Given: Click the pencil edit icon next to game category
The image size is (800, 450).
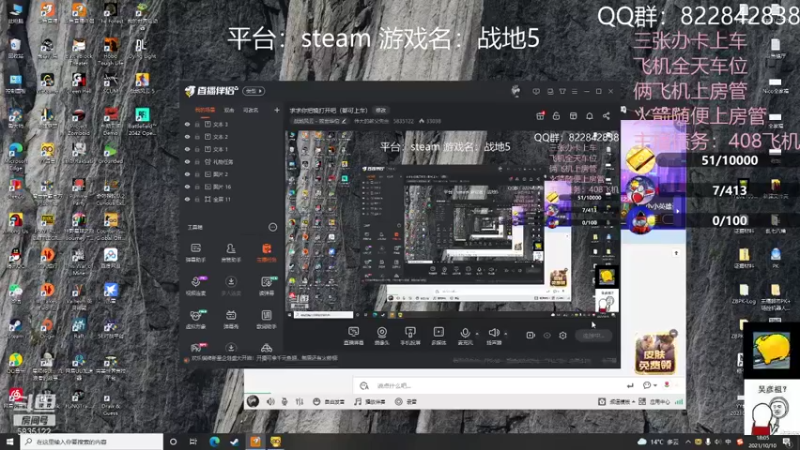Looking at the screenshot, I should (x=344, y=121).
